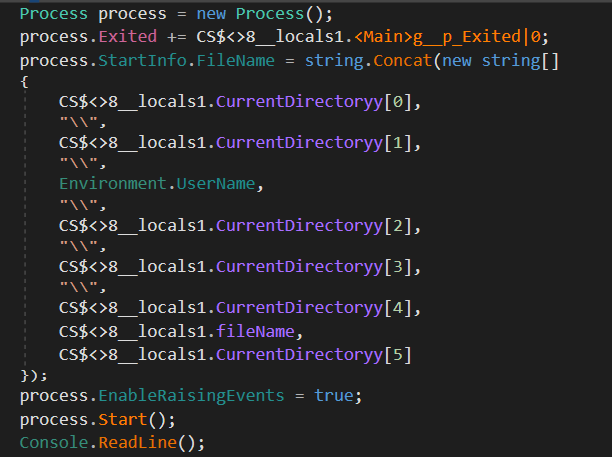Image resolution: width=612 pixels, height=457 pixels.
Task: Click the 'Process' type at line start
Action: click(x=54, y=14)
